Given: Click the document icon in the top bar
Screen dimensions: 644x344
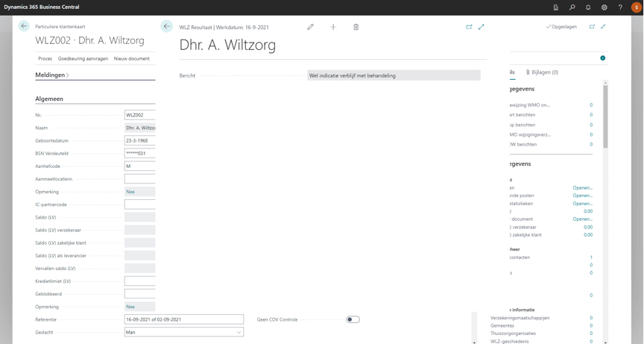Looking at the screenshot, I should 556,7.
